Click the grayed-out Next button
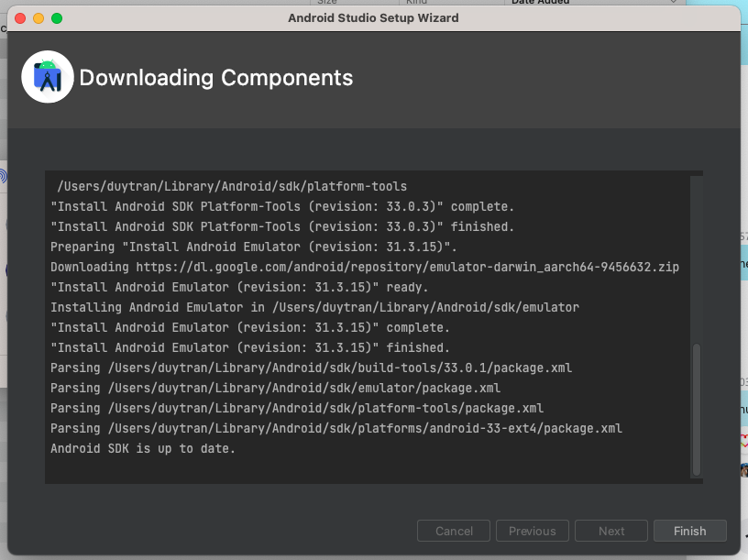Image resolution: width=748 pixels, height=560 pixels. [610, 531]
